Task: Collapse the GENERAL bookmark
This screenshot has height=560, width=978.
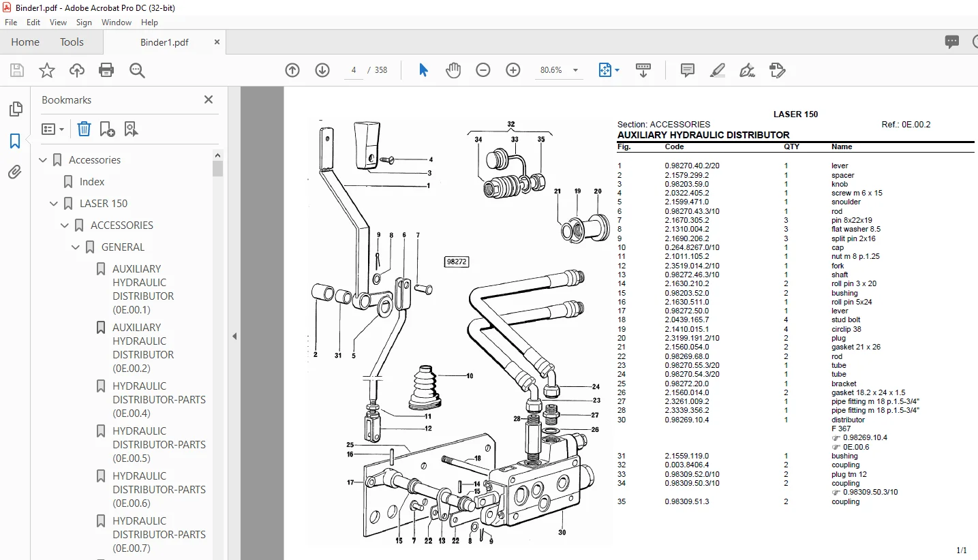Action: [76, 247]
